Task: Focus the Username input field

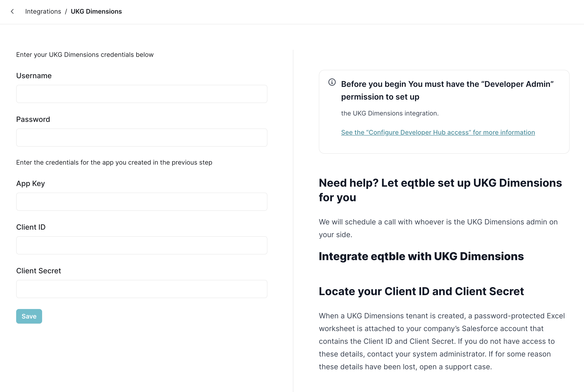Action: [142, 94]
